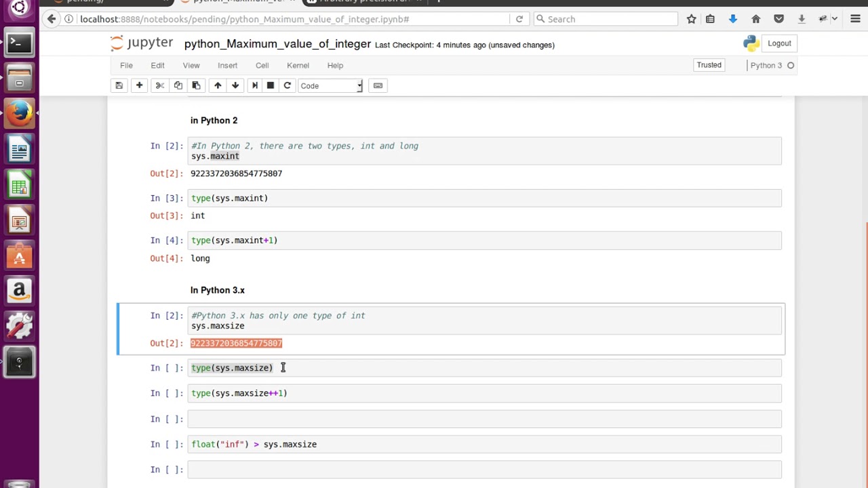Click the 'in Python 2' heading
The image size is (868, 488).
214,121
